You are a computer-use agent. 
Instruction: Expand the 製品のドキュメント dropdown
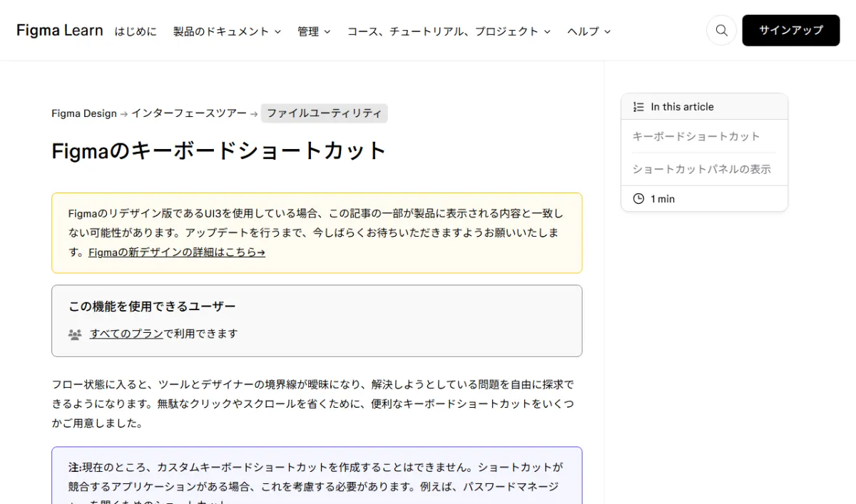point(227,31)
